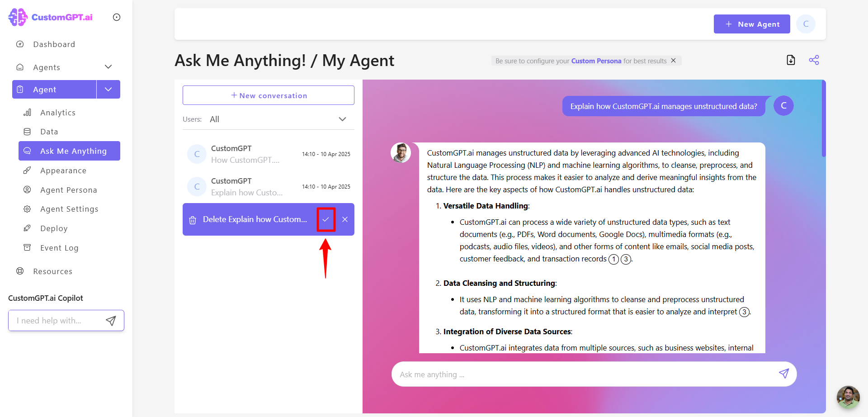Click the agent avatar in chat
Screen dimensions: 868x417
[401, 153]
